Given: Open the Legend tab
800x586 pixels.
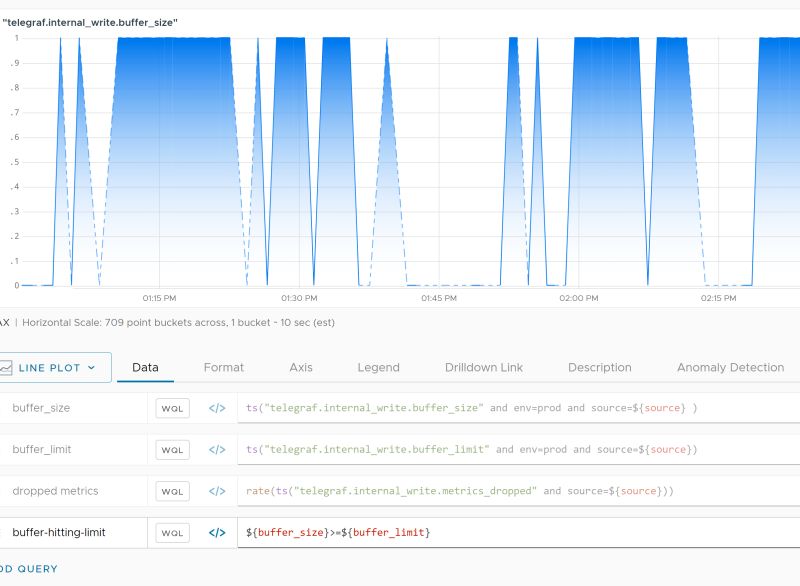Looking at the screenshot, I should click(378, 367).
